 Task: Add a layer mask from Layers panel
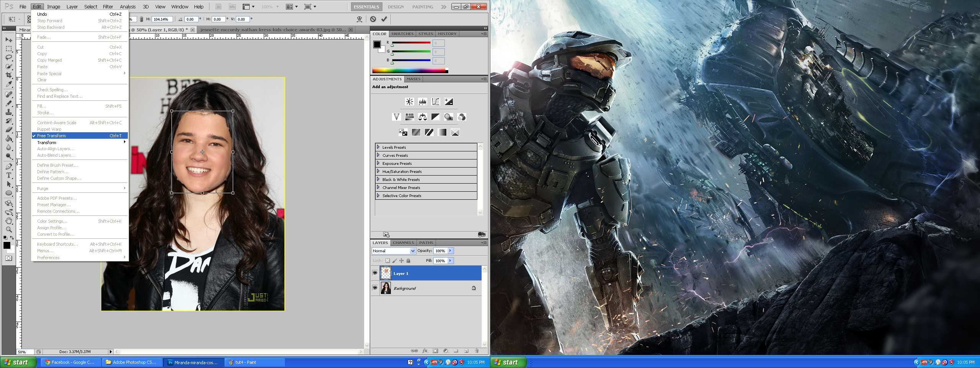coord(435,351)
